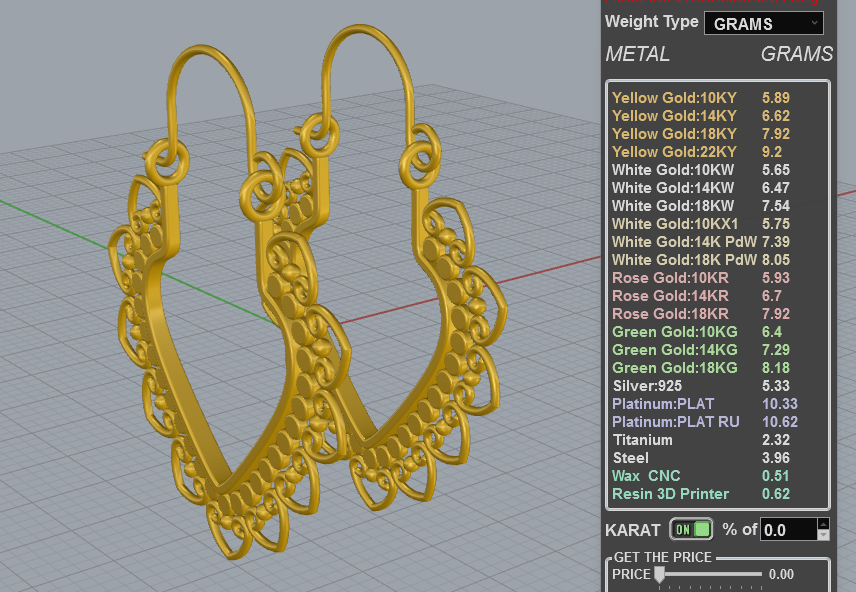This screenshot has height=592, width=856.
Task: Click the GRAMS column header
Action: pos(796,54)
